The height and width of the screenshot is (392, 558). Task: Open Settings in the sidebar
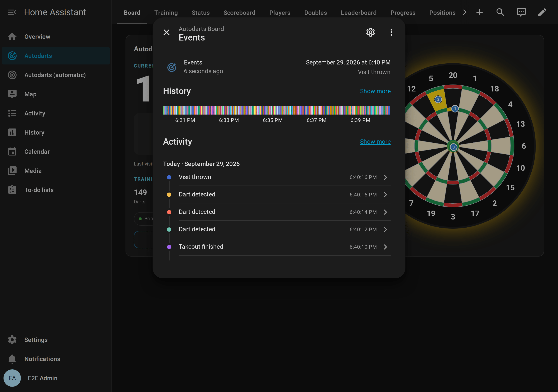pos(56,340)
